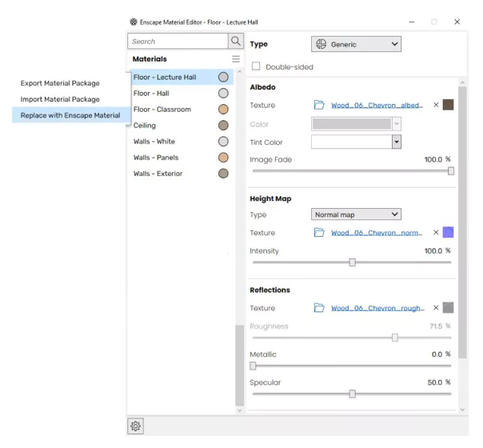This screenshot has height=448, width=483.
Task: Click Roughness 71.5 % value
Action: [x=440, y=326]
